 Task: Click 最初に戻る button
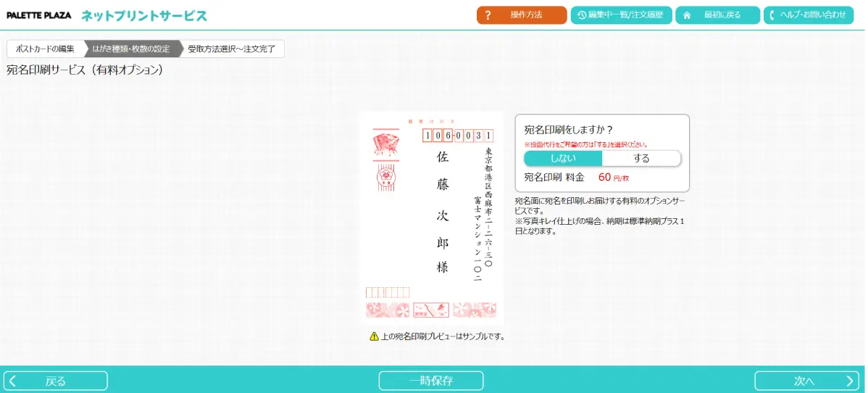pos(717,15)
